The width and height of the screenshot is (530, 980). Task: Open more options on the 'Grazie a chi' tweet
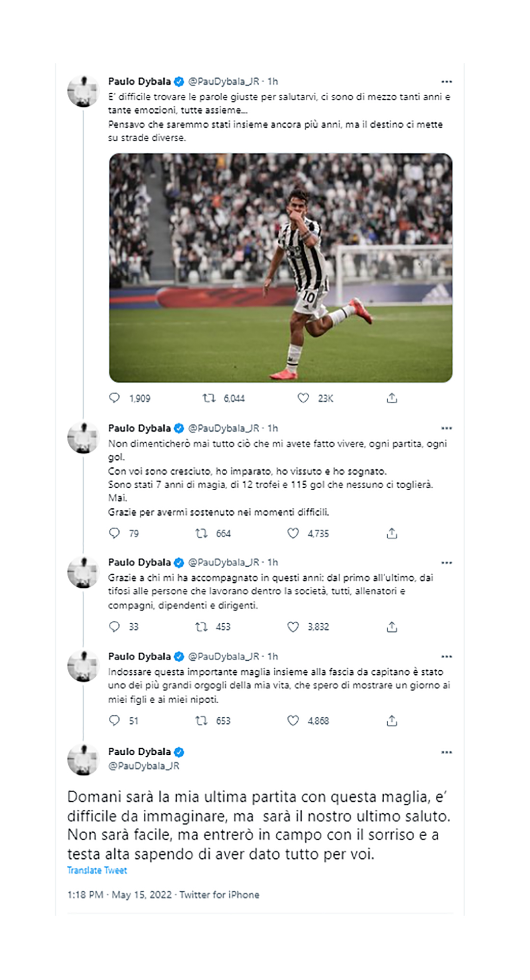(x=446, y=562)
